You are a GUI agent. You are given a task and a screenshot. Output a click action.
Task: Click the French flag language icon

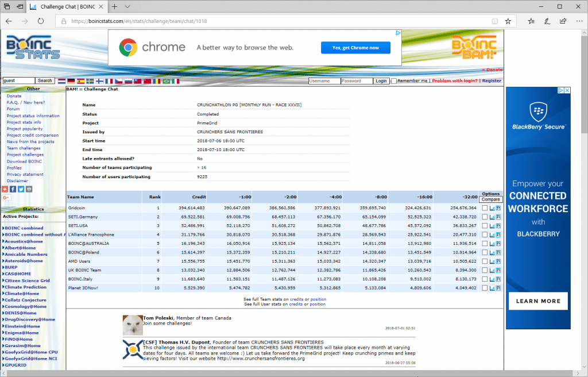tap(109, 80)
